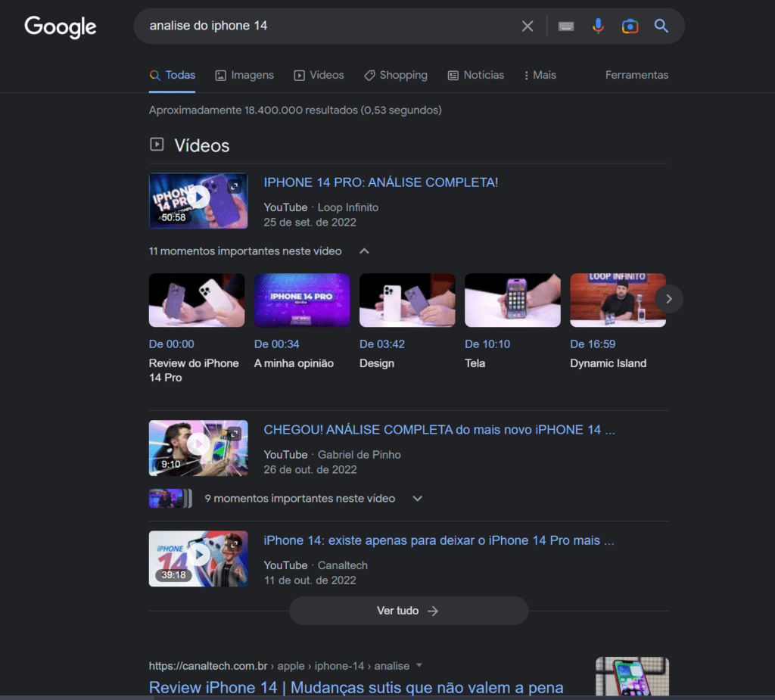Clear the search box with the X icon

tap(528, 26)
